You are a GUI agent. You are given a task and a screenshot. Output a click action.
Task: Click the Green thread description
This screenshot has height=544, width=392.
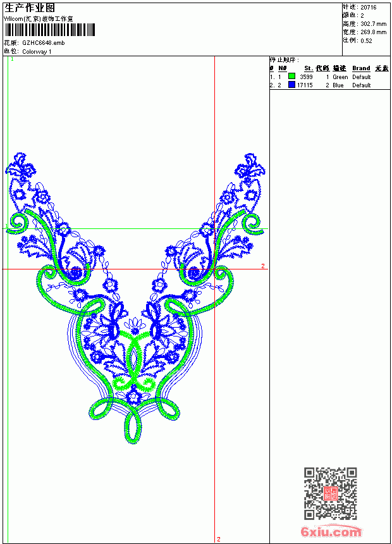pyautogui.click(x=340, y=77)
